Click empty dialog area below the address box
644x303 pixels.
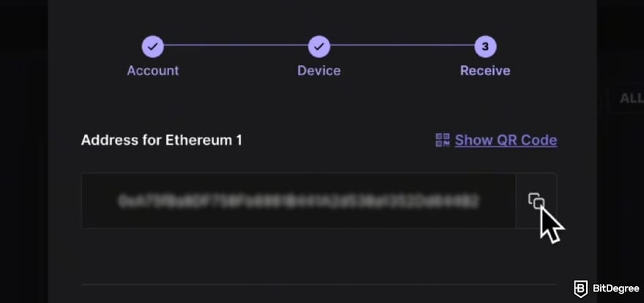(318, 256)
